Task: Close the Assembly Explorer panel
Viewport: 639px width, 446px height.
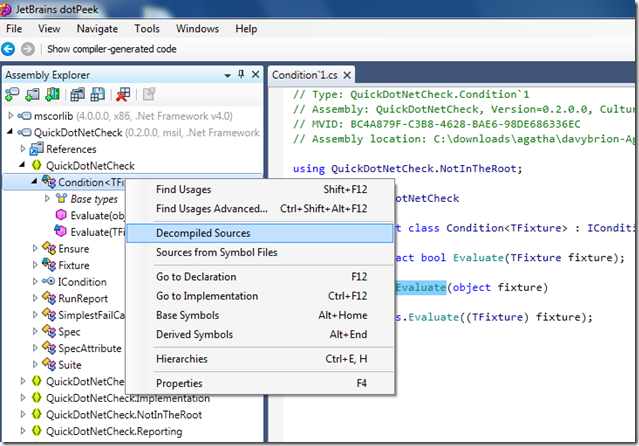Action: click(256, 75)
